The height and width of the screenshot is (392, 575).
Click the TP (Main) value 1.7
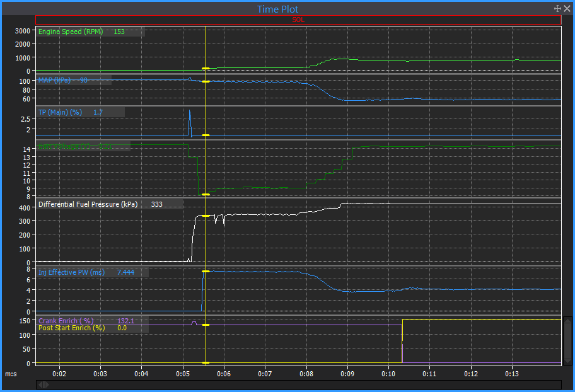click(x=98, y=112)
